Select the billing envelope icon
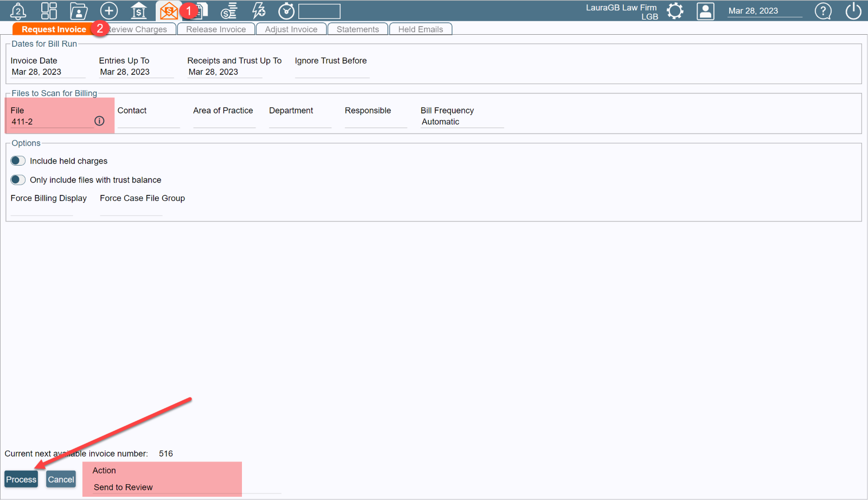 pos(169,10)
